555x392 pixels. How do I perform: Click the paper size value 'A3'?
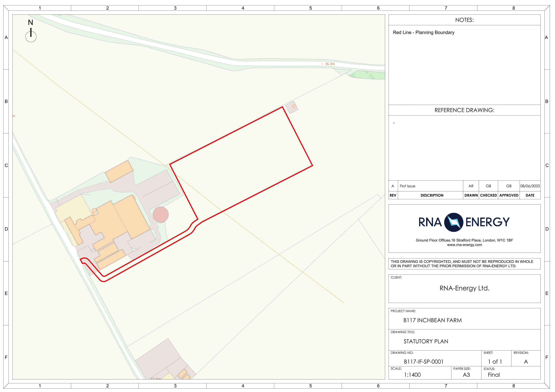click(466, 375)
